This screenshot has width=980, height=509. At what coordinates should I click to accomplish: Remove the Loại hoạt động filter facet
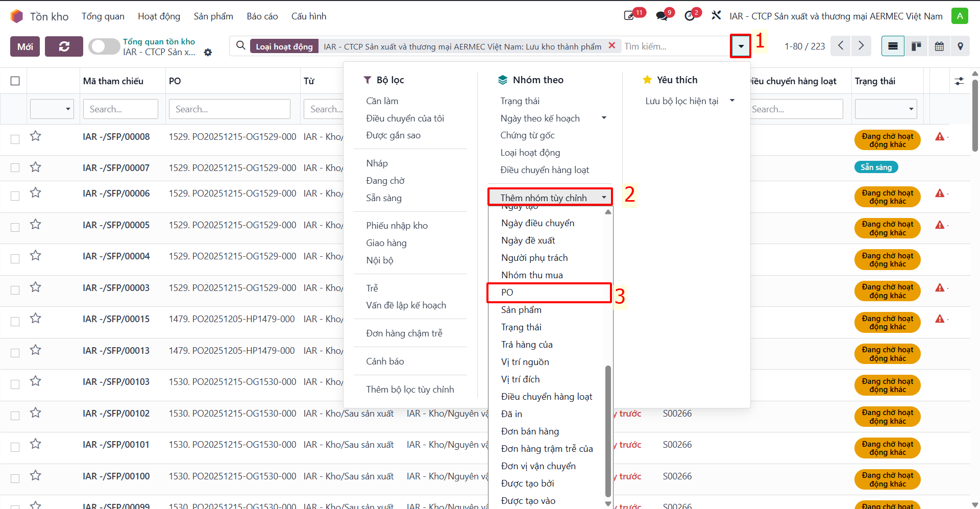(x=611, y=46)
